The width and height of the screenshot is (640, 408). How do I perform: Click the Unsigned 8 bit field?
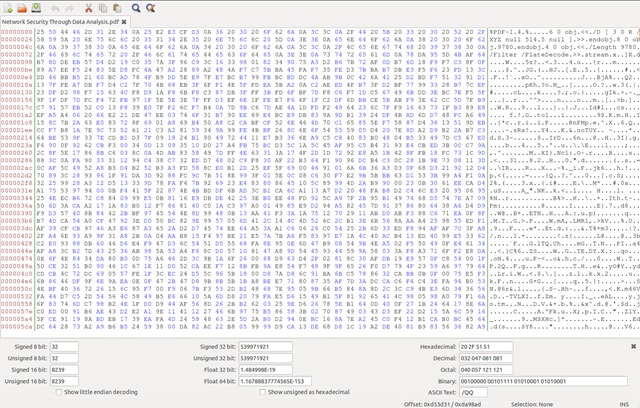64,358
